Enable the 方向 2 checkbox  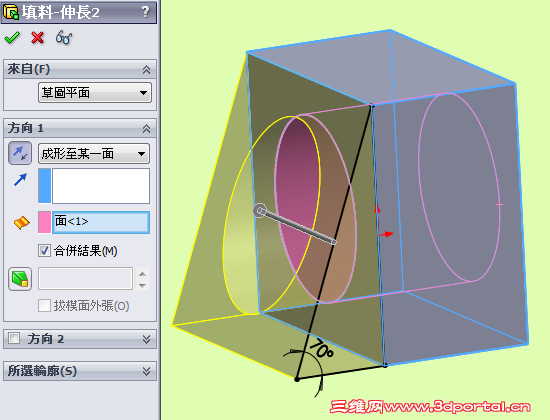(14, 338)
